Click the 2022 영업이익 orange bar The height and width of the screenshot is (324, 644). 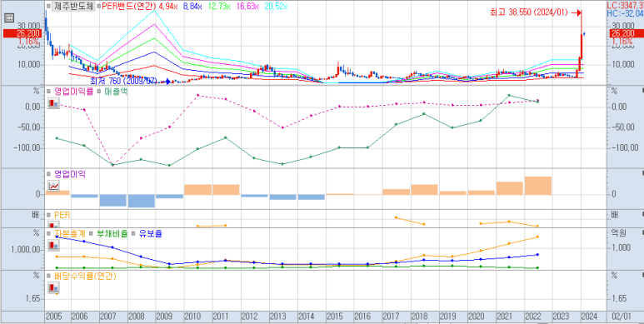tap(538, 186)
